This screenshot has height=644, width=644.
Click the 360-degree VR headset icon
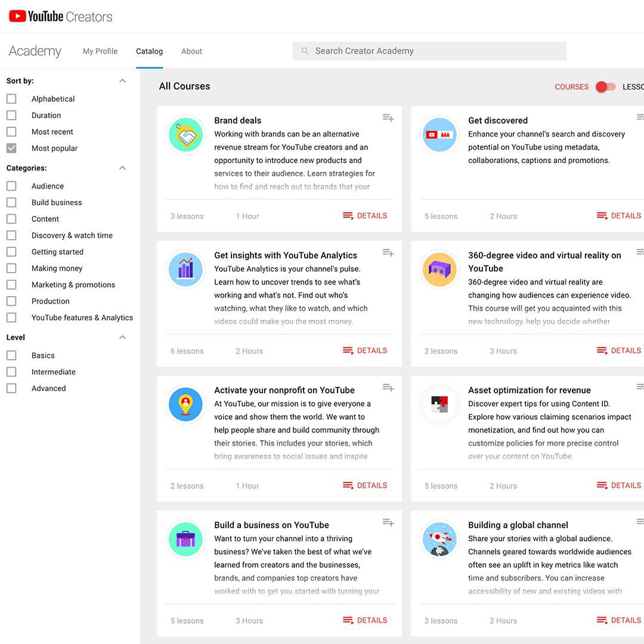click(439, 270)
